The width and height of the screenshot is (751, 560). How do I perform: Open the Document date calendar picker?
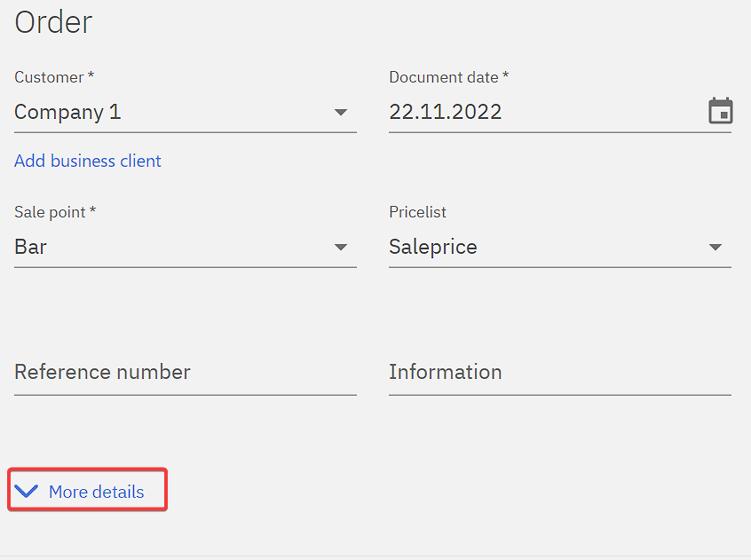[x=720, y=112]
